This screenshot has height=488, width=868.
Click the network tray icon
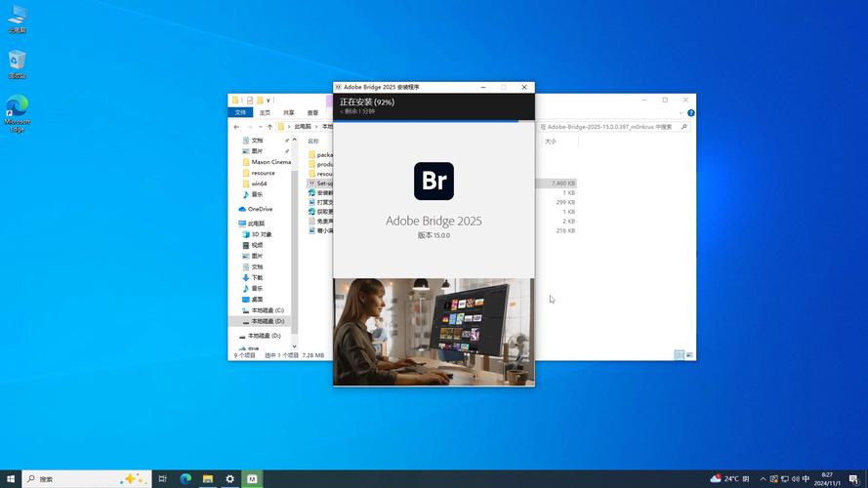click(785, 478)
